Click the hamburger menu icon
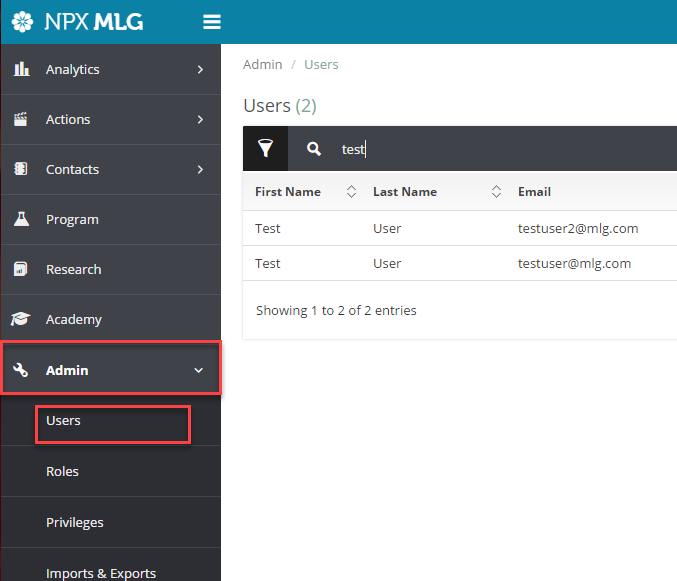677x581 pixels. click(x=212, y=22)
